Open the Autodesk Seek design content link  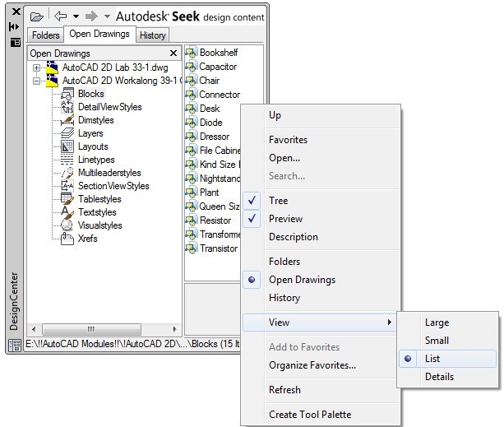coord(189,16)
